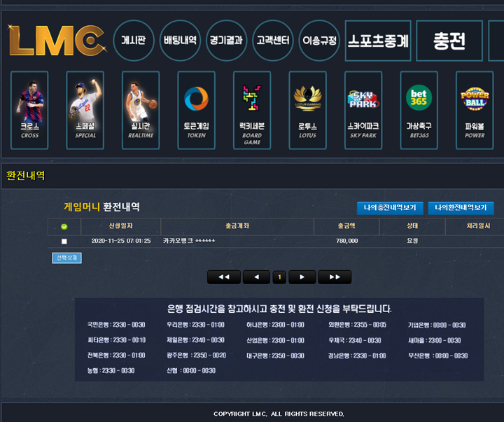Tick the checkbox for the 2020-11-25 row
Screen dimensions: 504x422
point(64,241)
